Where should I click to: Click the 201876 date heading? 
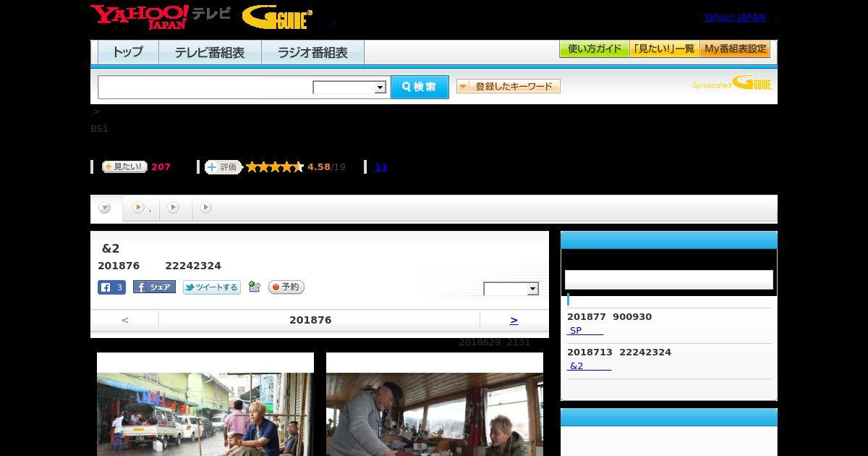click(x=310, y=320)
